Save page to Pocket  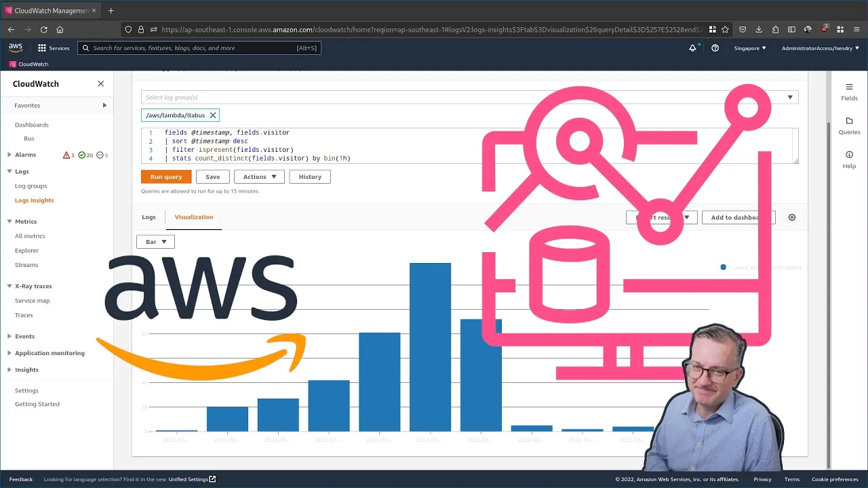click(743, 30)
